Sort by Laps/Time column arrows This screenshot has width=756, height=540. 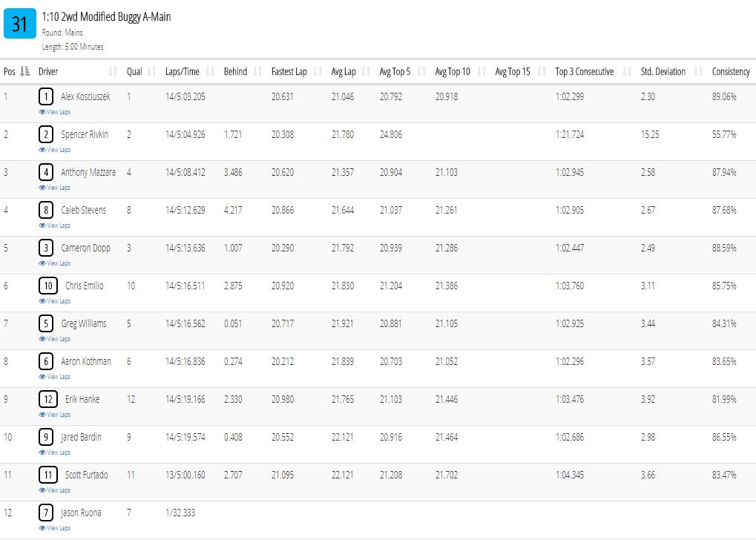[x=210, y=71]
